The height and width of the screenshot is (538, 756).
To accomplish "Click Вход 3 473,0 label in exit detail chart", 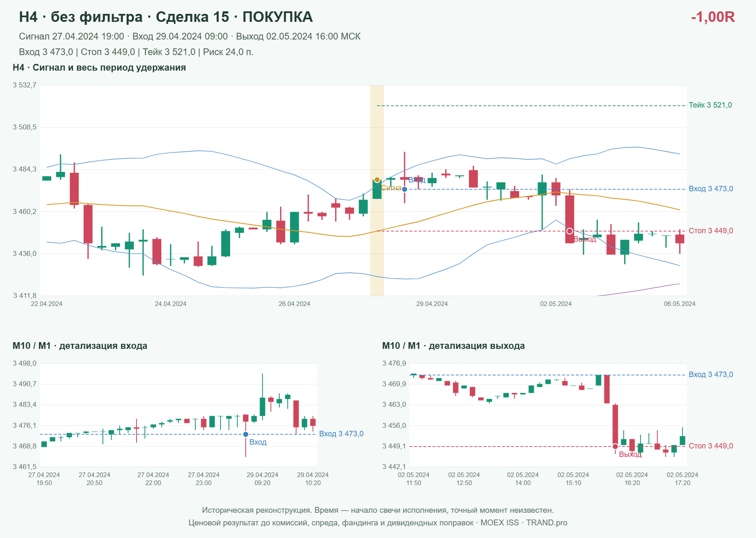I will tap(711, 374).
